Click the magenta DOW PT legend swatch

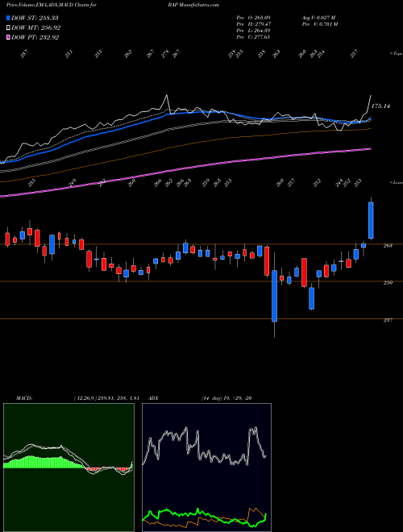click(9, 37)
